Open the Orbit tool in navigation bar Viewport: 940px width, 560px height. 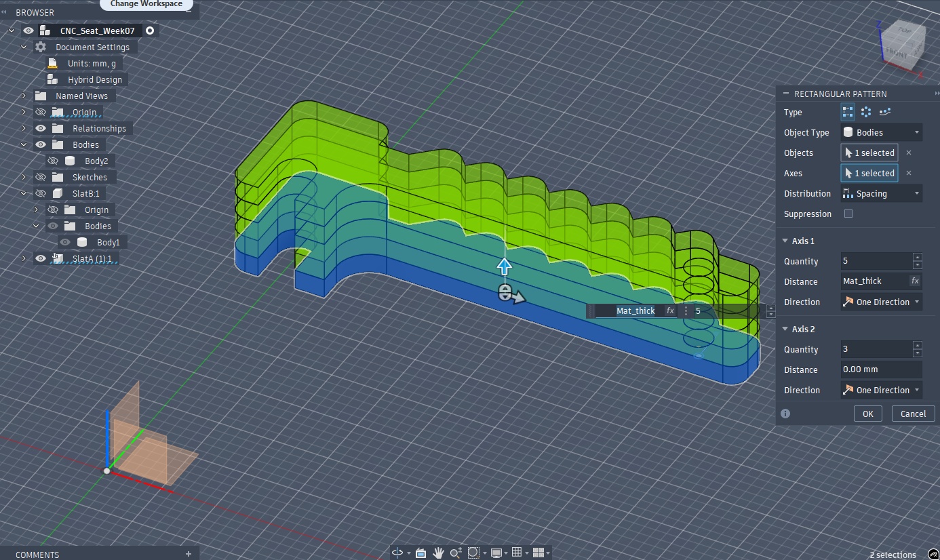click(398, 553)
